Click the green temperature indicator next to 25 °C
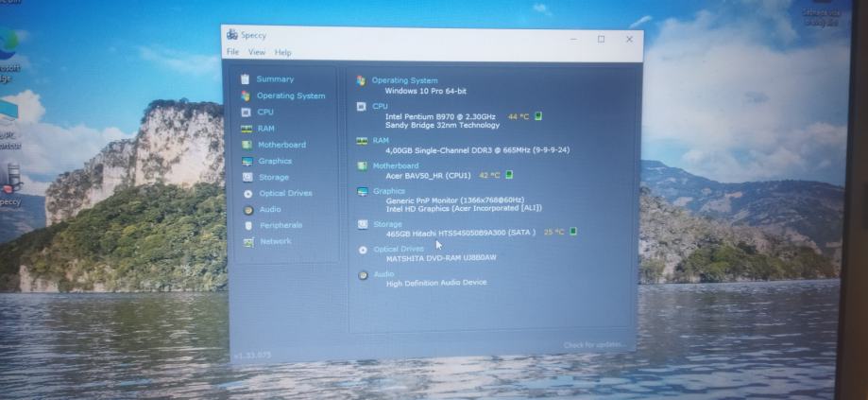Viewport: 868px width, 400px height. tap(573, 232)
